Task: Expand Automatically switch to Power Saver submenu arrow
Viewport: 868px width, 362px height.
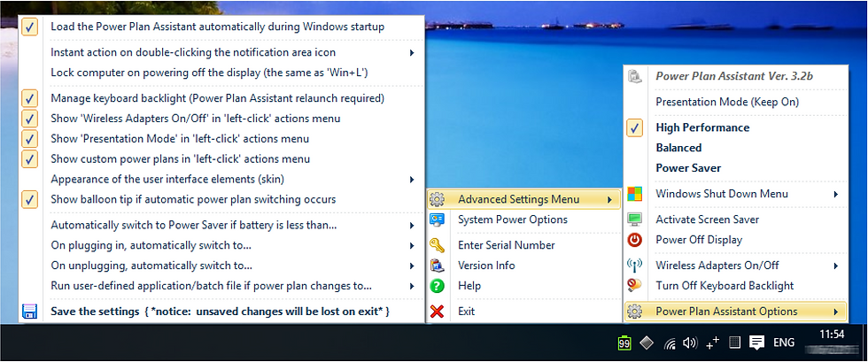Action: click(x=412, y=226)
